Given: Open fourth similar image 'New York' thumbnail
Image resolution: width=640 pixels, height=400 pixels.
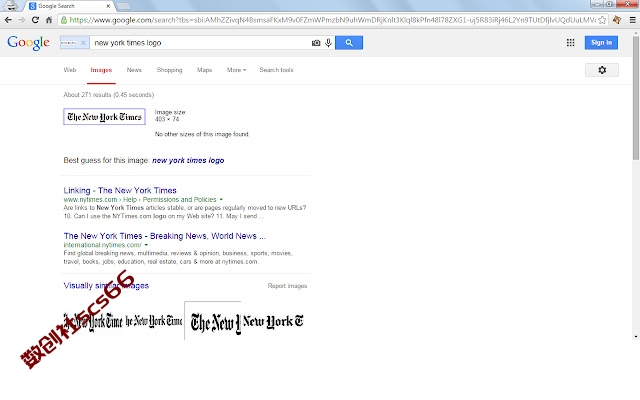Looking at the screenshot, I should 273,321.
